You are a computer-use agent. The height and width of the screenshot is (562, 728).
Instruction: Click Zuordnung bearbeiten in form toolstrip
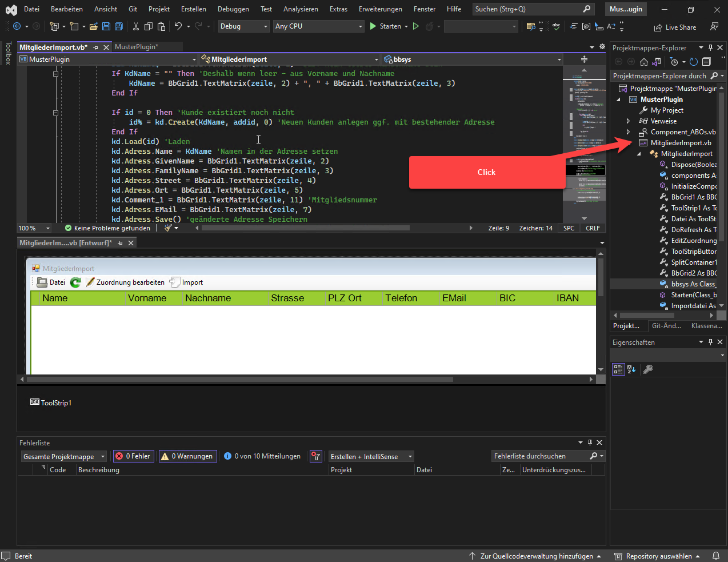(x=125, y=282)
